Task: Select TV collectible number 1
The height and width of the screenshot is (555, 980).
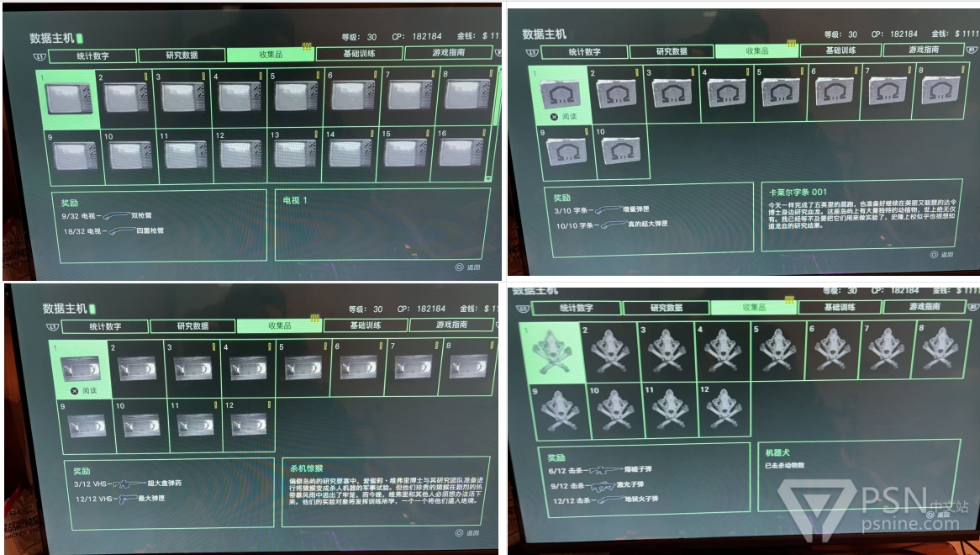Action: coord(69,98)
